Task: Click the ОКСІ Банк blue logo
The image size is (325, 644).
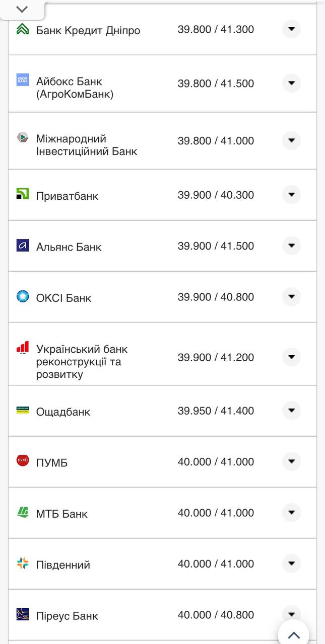Action: pyautogui.click(x=23, y=296)
